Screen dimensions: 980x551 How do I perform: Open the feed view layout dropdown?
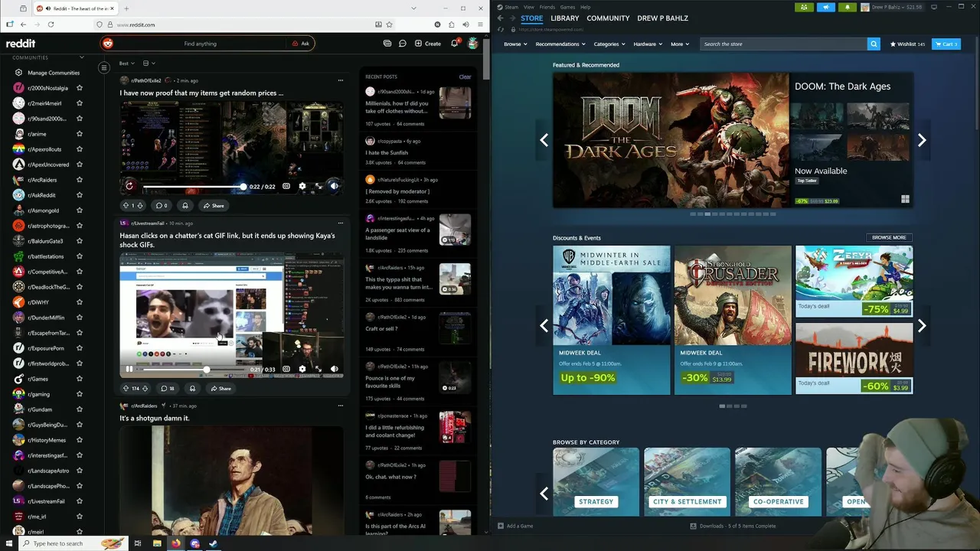coord(149,64)
